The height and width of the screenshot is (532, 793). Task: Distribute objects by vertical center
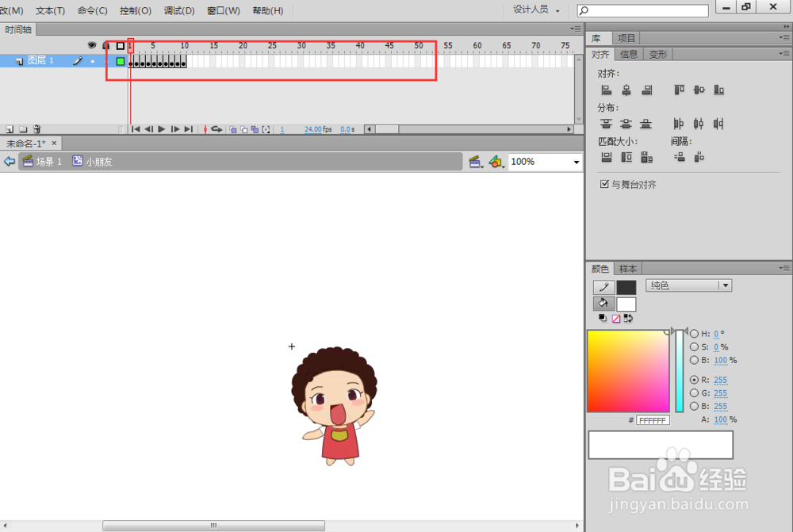tap(626, 124)
